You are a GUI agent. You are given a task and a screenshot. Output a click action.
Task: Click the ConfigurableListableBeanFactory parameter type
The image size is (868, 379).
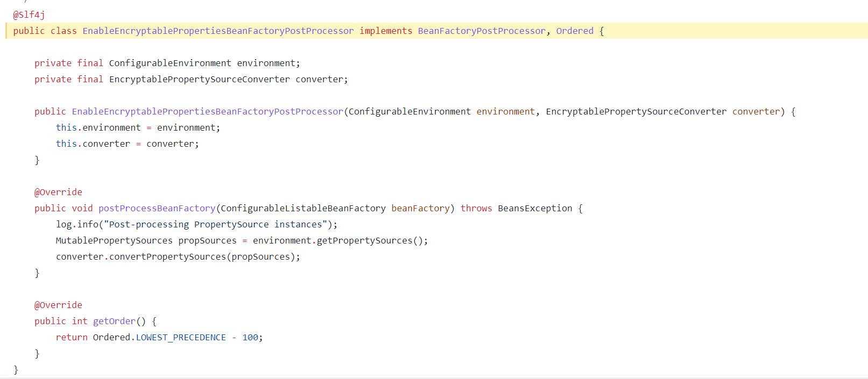[303, 209]
